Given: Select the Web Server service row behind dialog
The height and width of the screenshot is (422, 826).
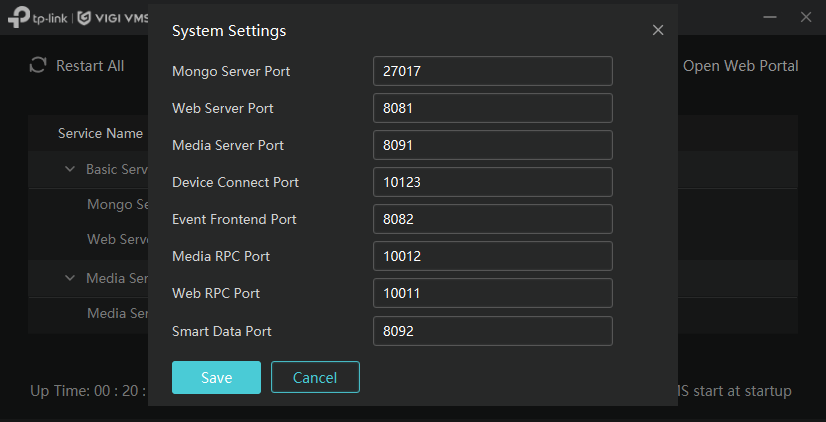Looking at the screenshot, I should [x=117, y=239].
